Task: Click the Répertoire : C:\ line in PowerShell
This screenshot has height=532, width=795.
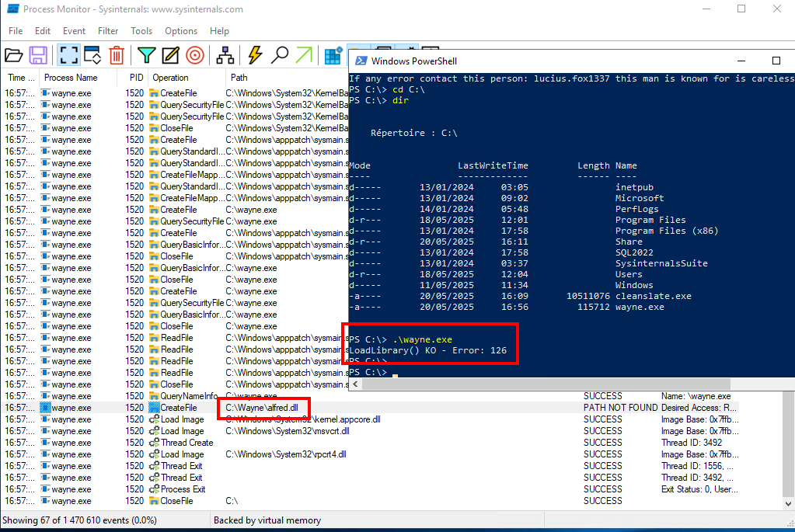Action: (x=413, y=133)
